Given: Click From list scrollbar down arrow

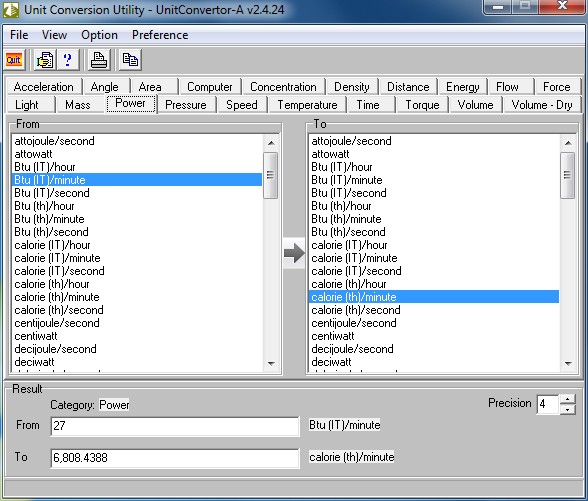Looking at the screenshot, I should (x=271, y=363).
